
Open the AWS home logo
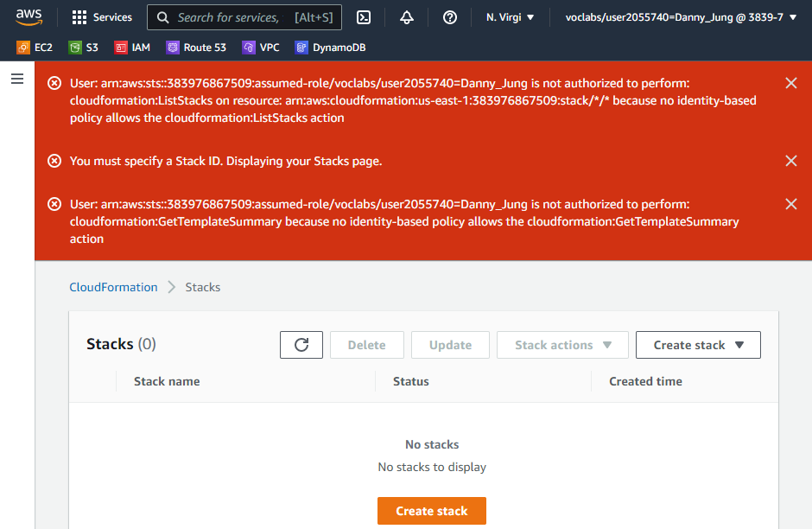[x=29, y=17]
